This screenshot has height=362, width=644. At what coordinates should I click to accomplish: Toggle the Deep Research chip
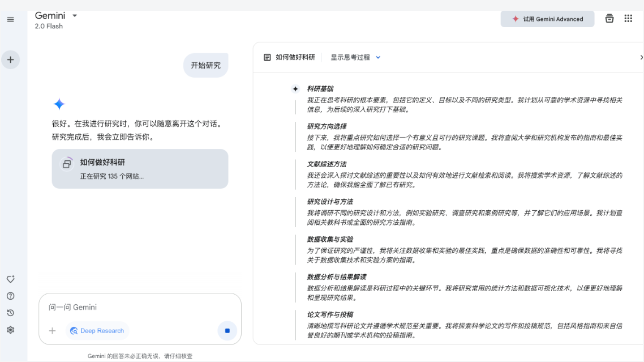(97, 331)
